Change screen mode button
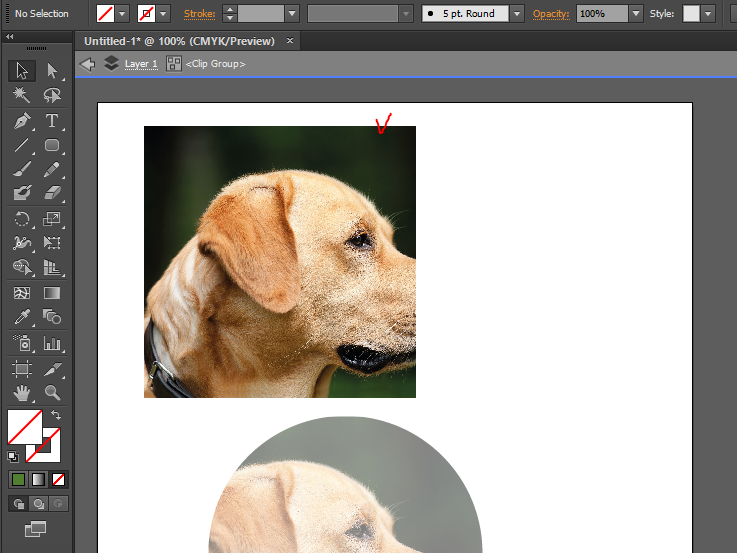Viewport: 737px width, 553px height. coord(35,529)
